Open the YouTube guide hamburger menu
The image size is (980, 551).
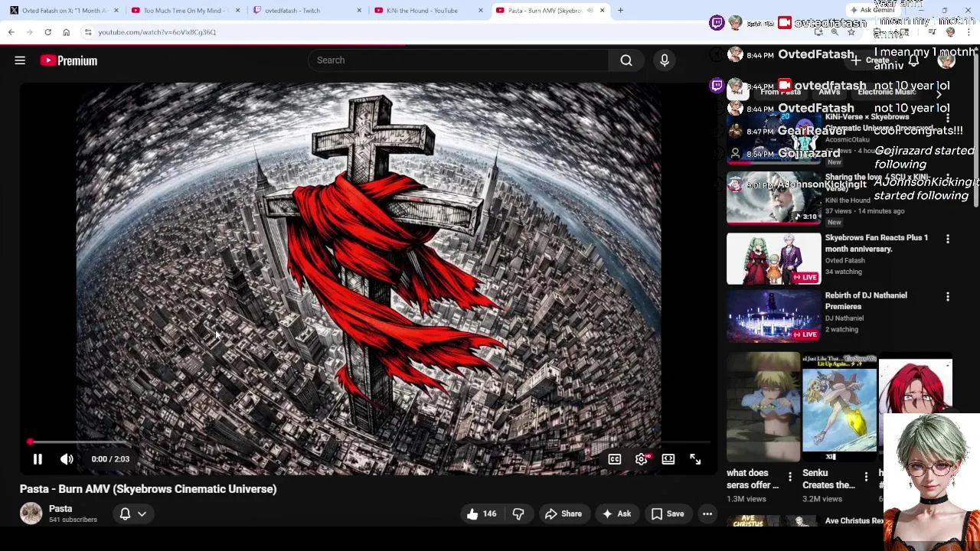pos(20,60)
